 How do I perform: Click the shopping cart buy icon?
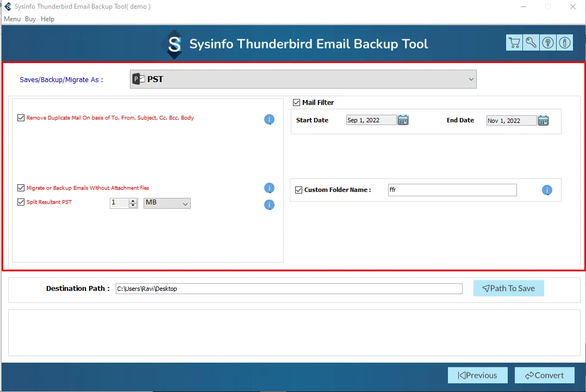[x=514, y=43]
